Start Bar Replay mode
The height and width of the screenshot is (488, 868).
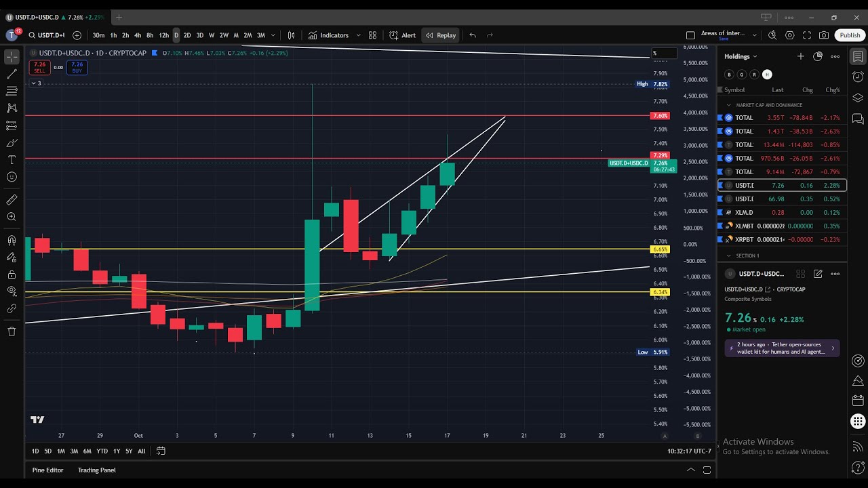tap(441, 35)
